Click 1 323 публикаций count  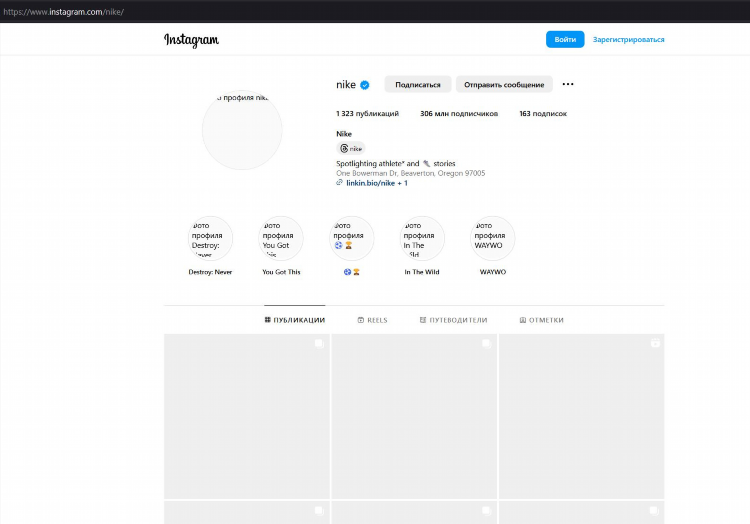click(367, 114)
